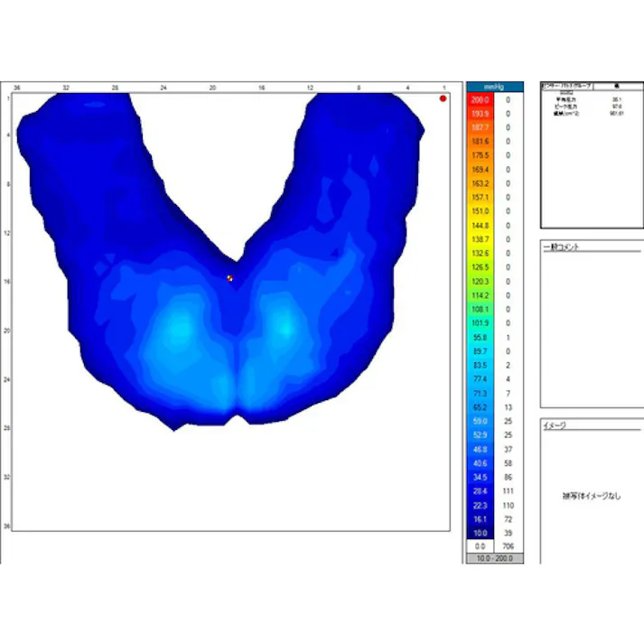Image resolution: width=644 pixels, height=644 pixels.
Task: Select the cyan 95.8 legend swatch
Action: [x=480, y=337]
